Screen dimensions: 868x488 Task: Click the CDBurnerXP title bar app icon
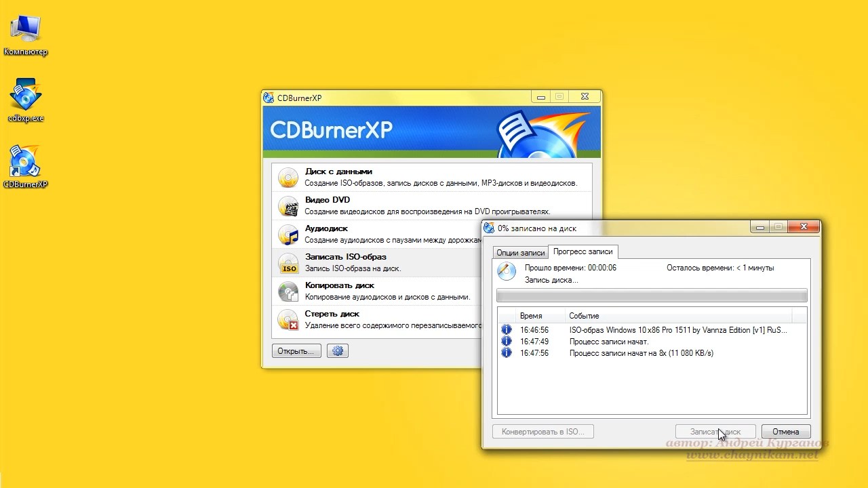pos(269,98)
